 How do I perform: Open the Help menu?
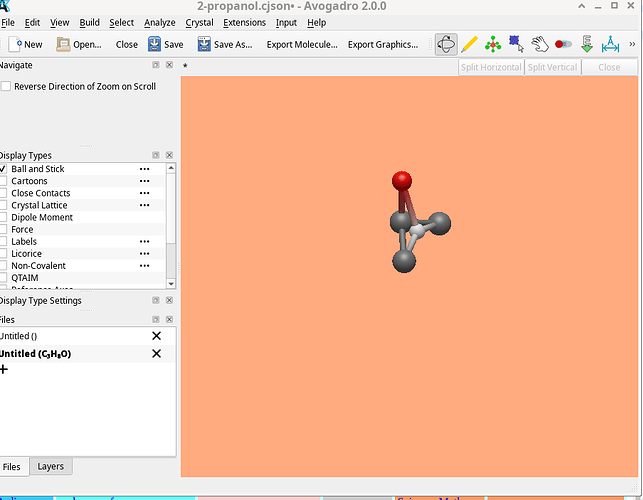point(317,23)
